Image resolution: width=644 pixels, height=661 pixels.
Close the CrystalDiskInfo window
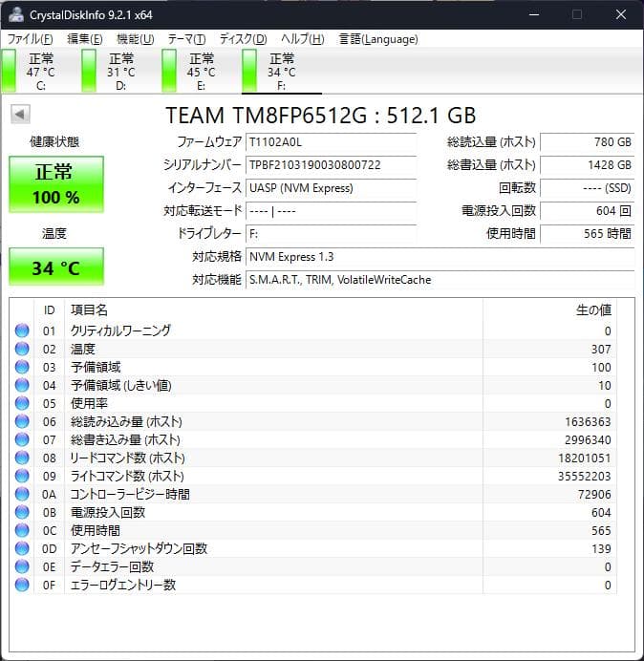[621, 14]
